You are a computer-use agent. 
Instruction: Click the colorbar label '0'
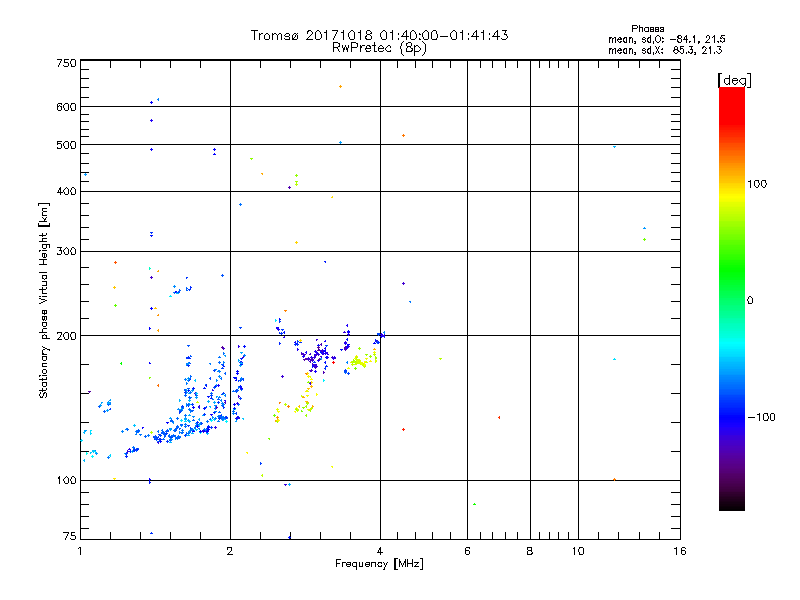tap(750, 301)
